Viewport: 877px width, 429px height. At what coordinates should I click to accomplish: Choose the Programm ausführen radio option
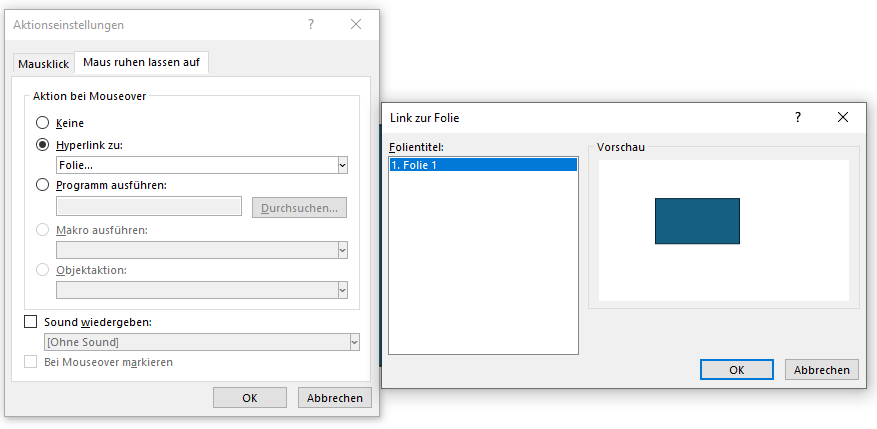click(x=42, y=184)
